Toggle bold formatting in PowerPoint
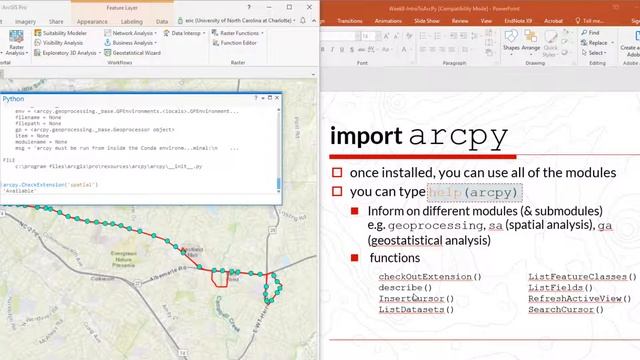Viewport: 640px width, 360px height. (x=322, y=49)
